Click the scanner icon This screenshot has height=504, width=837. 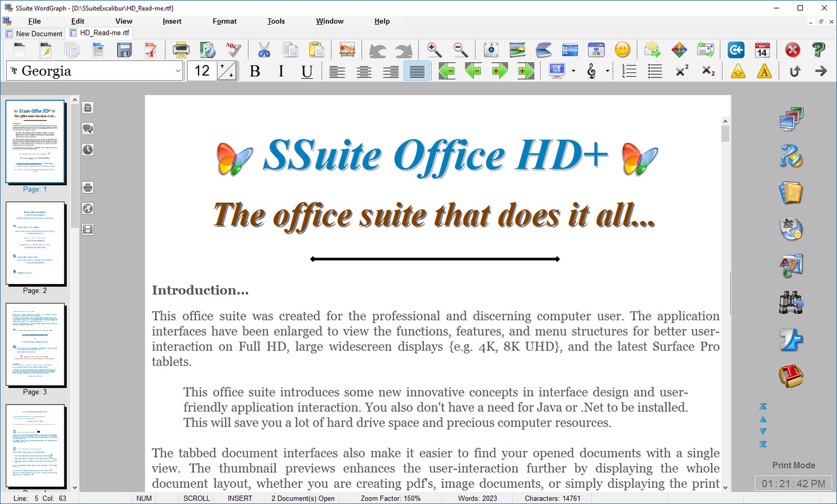pos(544,50)
